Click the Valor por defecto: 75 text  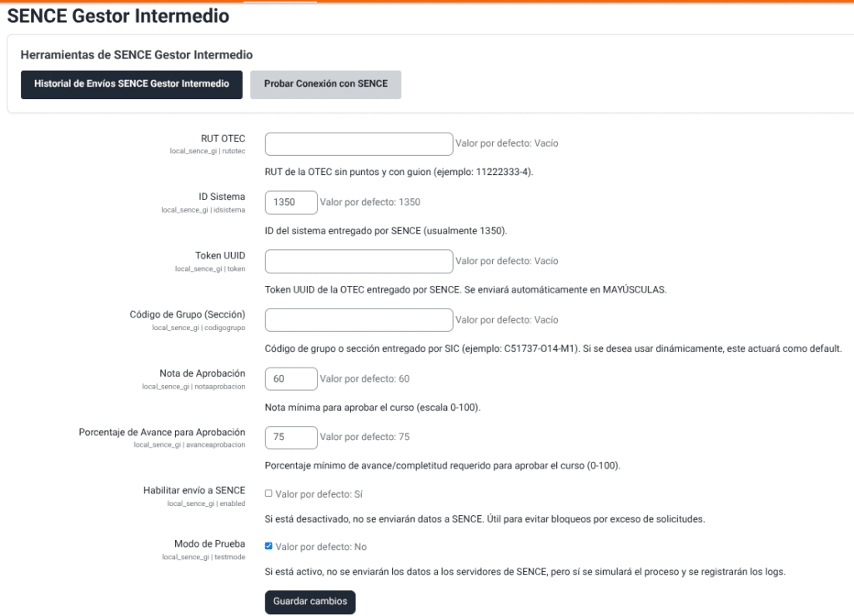pyautogui.click(x=364, y=437)
